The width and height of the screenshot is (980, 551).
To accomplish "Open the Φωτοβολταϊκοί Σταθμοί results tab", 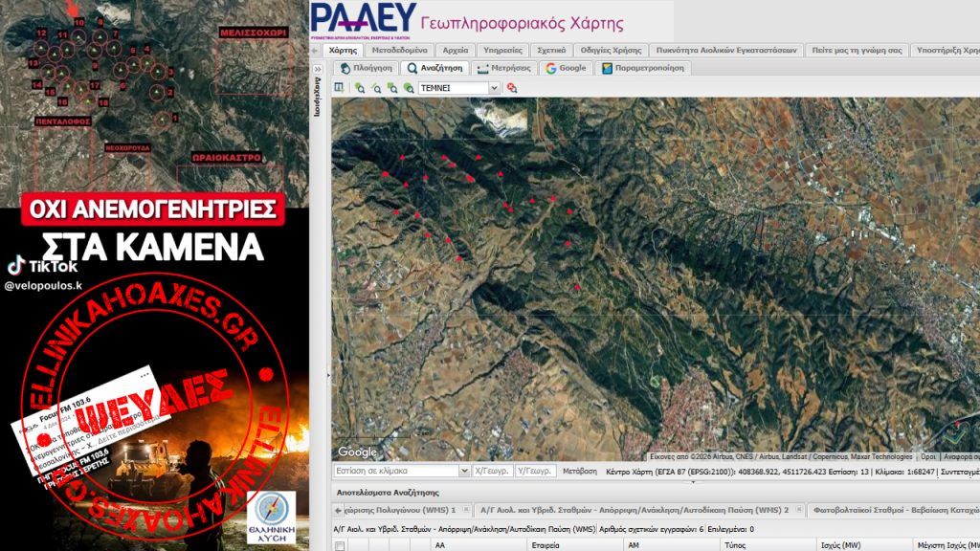I will coord(895,511).
